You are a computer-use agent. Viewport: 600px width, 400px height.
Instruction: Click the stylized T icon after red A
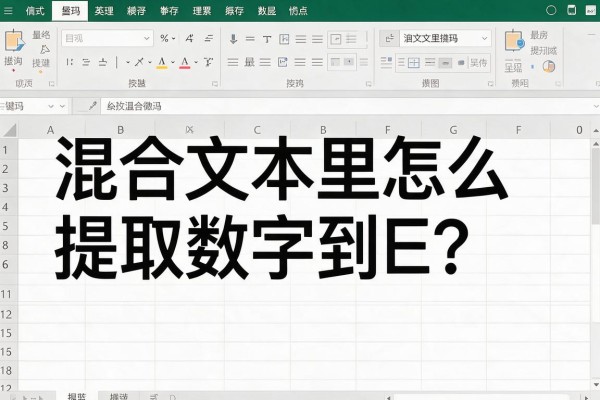[x=208, y=62]
